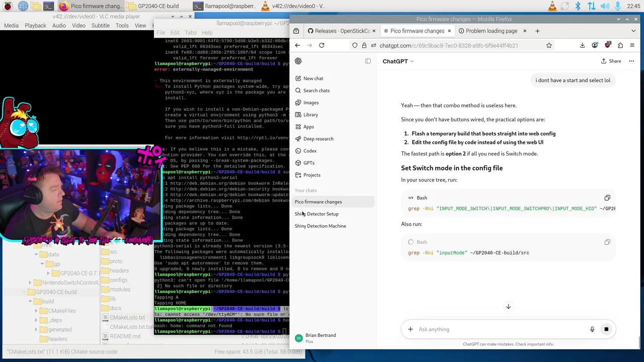Click the Ask anything message field

(x=502, y=329)
